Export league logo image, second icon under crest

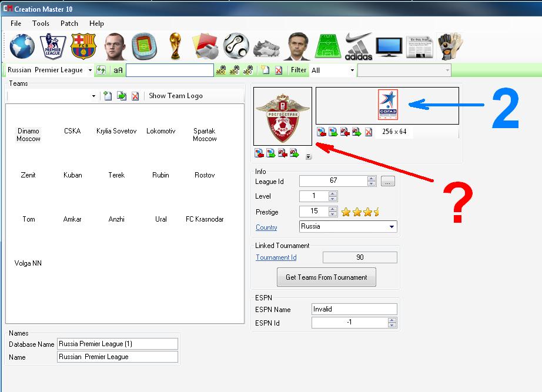(270, 153)
